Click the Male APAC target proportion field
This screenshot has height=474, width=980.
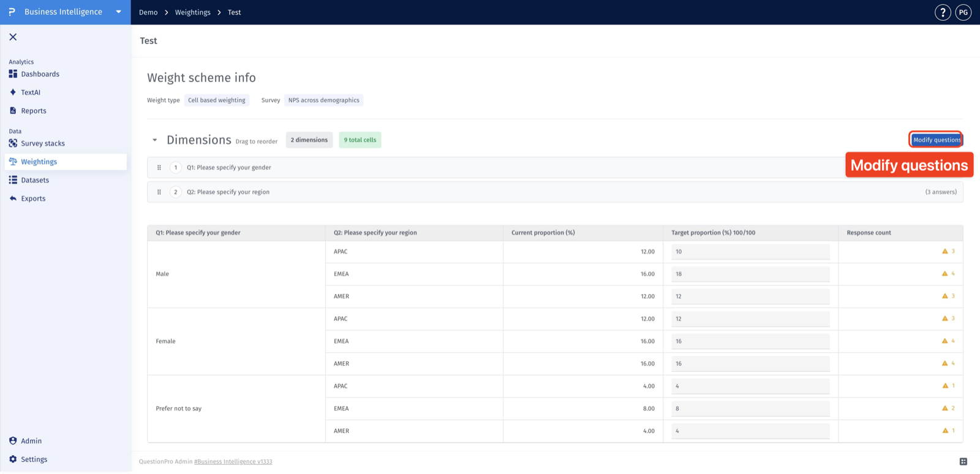pyautogui.click(x=750, y=252)
